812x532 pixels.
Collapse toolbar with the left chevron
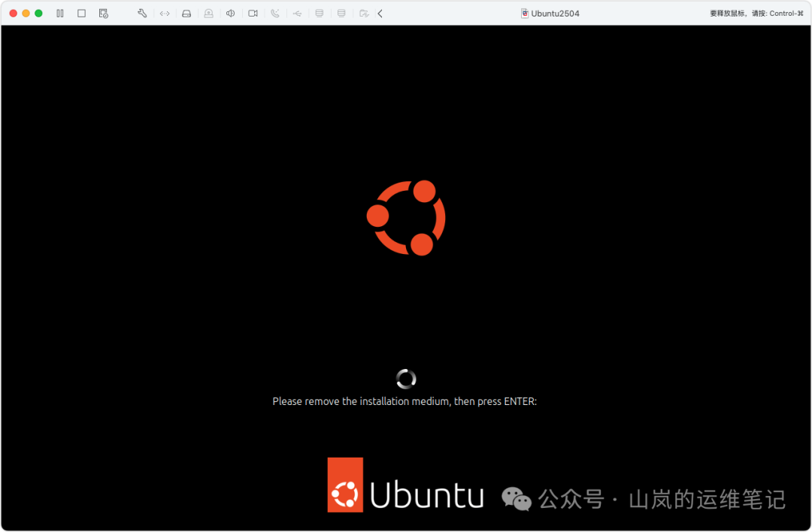coord(380,14)
